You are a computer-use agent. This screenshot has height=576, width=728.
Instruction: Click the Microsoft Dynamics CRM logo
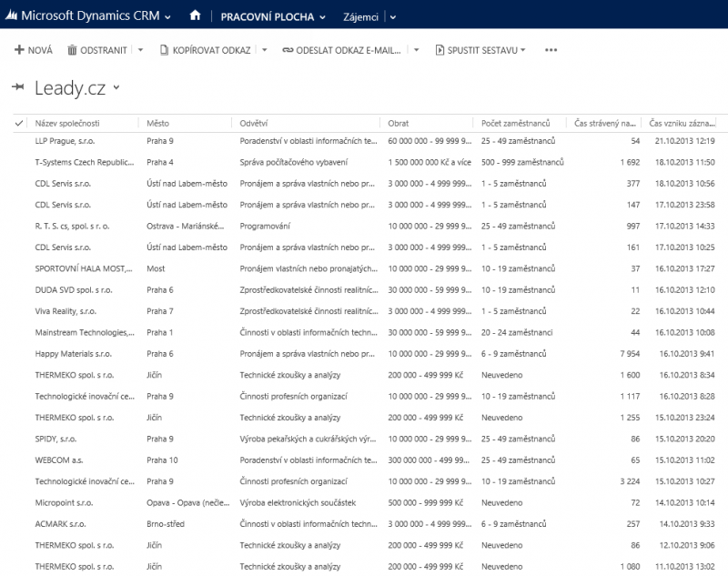pyautogui.click(x=11, y=15)
